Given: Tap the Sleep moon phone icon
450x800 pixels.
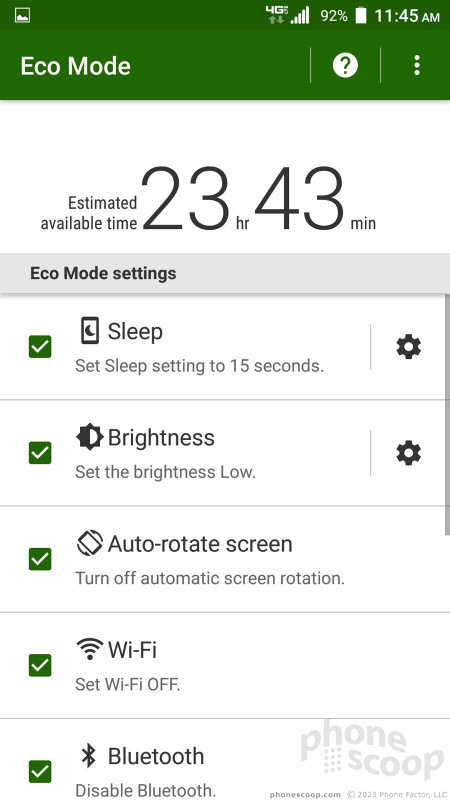Looking at the screenshot, I should pyautogui.click(x=89, y=331).
